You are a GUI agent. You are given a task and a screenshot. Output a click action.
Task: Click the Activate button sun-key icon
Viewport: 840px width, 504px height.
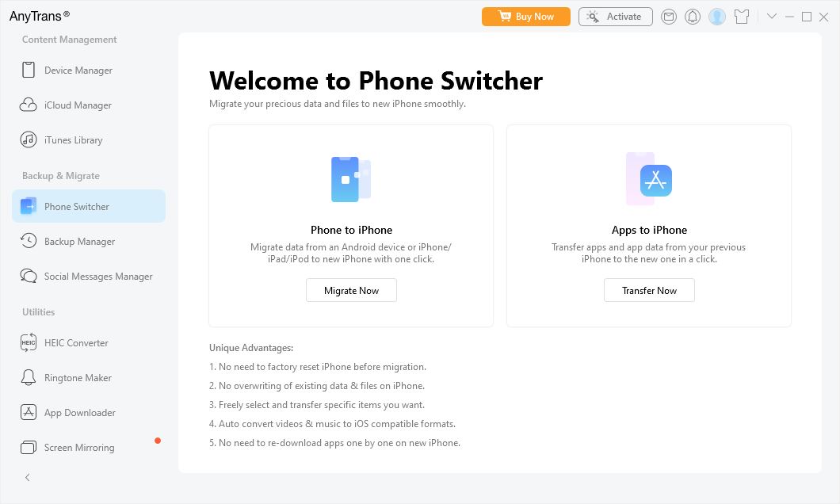pos(593,17)
